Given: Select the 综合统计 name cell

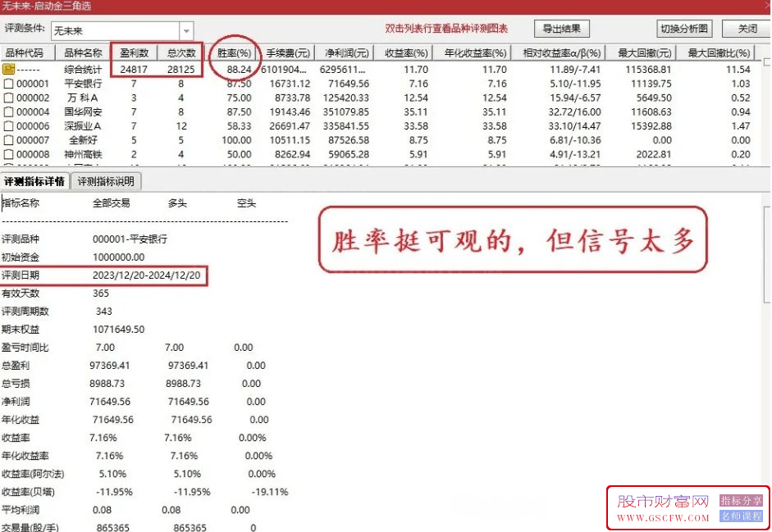Looking at the screenshot, I should click(83, 70).
